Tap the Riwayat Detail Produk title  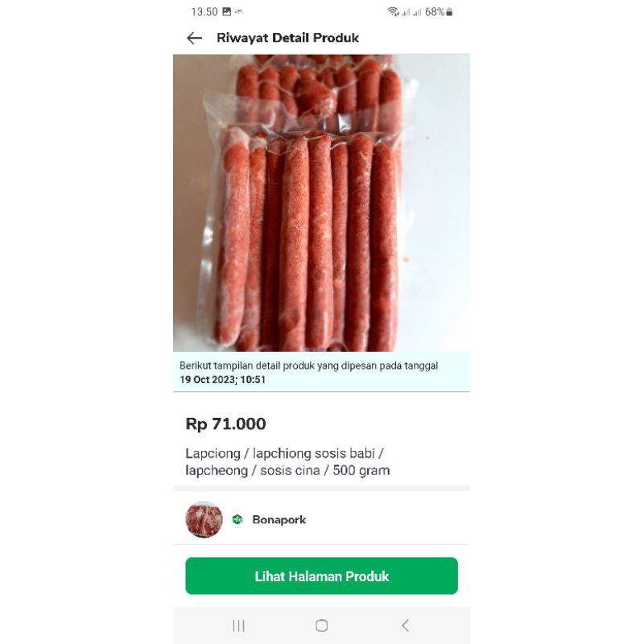(x=287, y=38)
